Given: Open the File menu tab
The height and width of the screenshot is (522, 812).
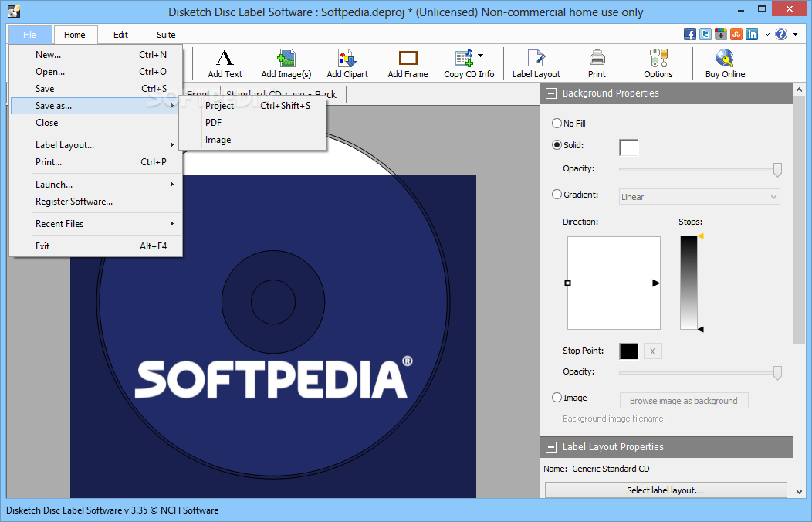Looking at the screenshot, I should point(30,35).
